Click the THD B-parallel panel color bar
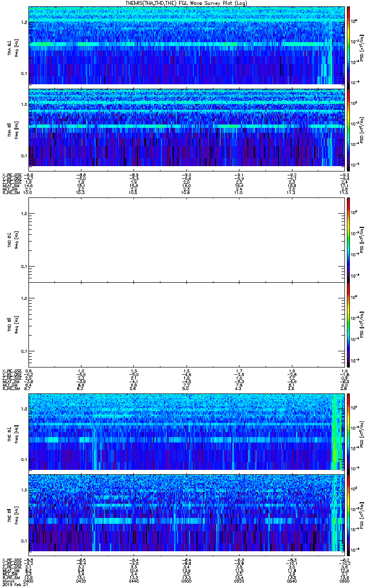This screenshot has height=588, width=368. tap(348, 325)
